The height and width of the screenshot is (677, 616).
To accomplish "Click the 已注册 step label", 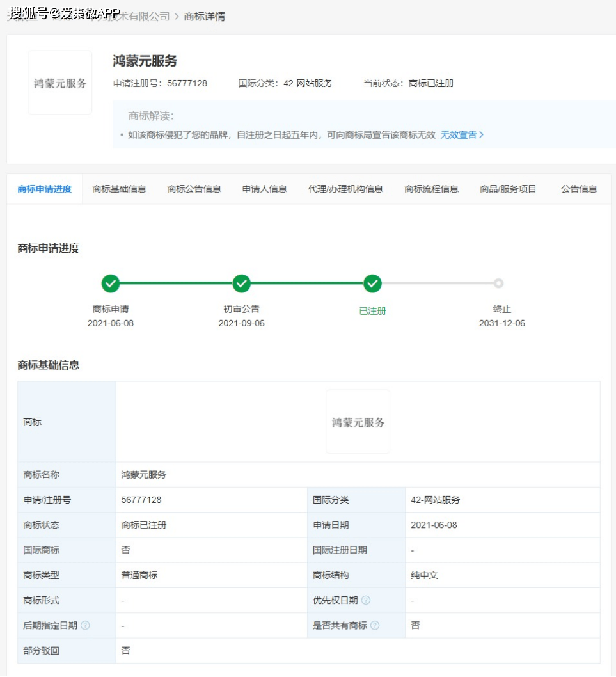I will point(372,311).
